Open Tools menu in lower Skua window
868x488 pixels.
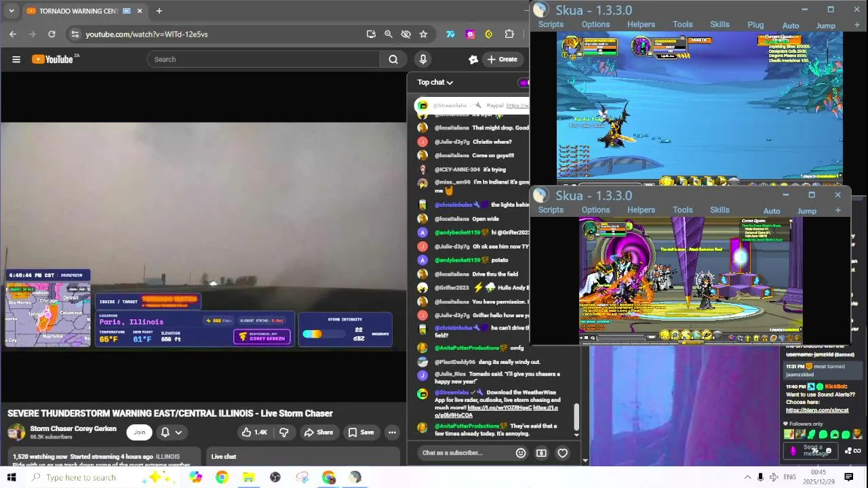[683, 210]
